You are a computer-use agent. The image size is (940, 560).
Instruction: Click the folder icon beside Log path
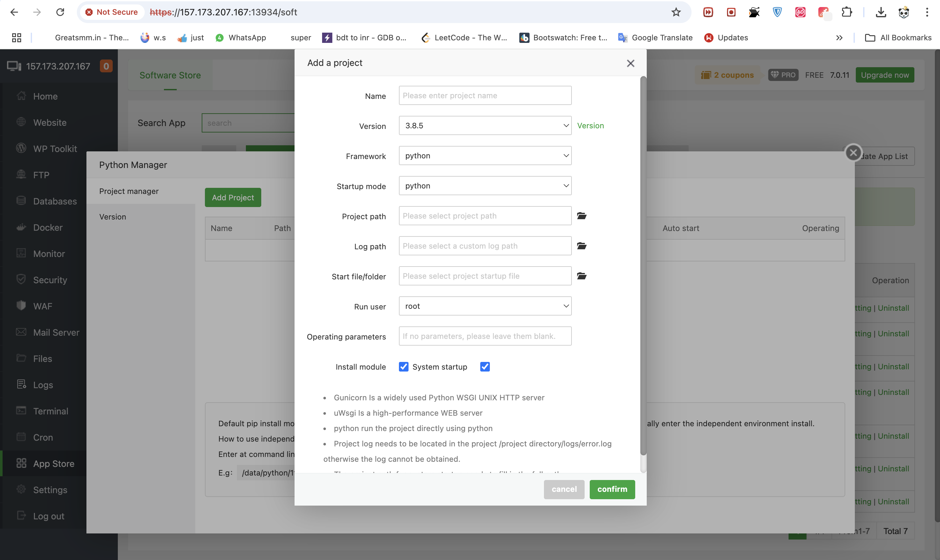click(581, 246)
